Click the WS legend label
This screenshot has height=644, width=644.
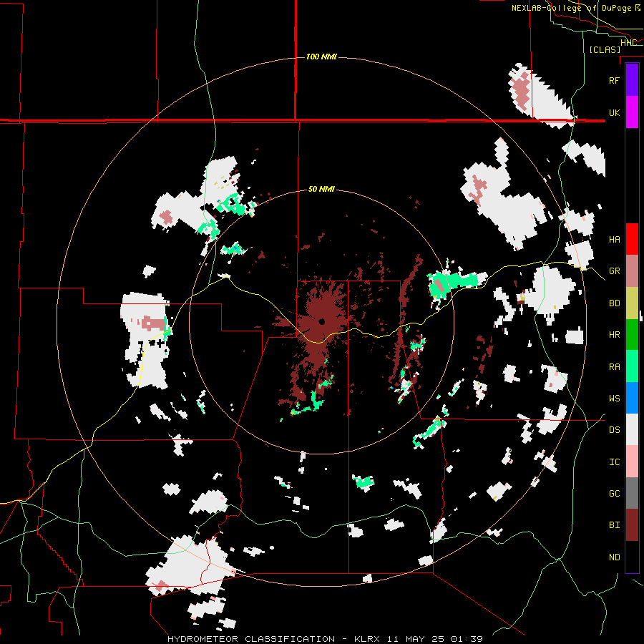coord(614,399)
